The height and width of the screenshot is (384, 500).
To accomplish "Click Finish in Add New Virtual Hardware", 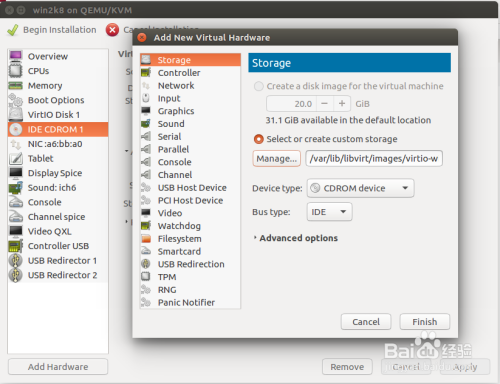I will 425,322.
